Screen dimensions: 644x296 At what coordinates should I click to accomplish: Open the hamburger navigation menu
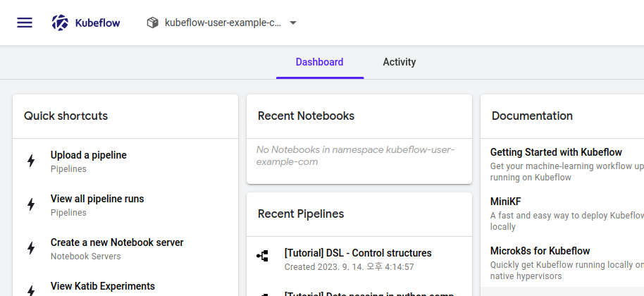click(x=25, y=23)
